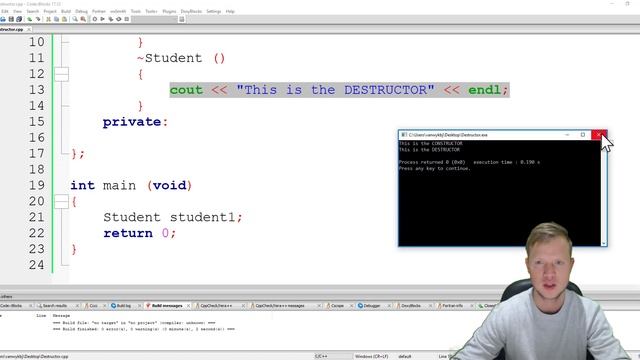Open the Search menu
The image size is (640, 360).
(x=33, y=11)
